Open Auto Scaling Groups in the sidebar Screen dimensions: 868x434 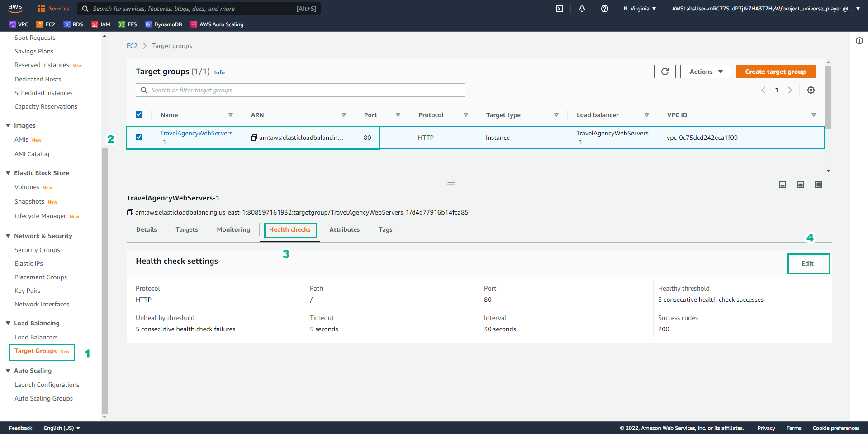point(44,398)
